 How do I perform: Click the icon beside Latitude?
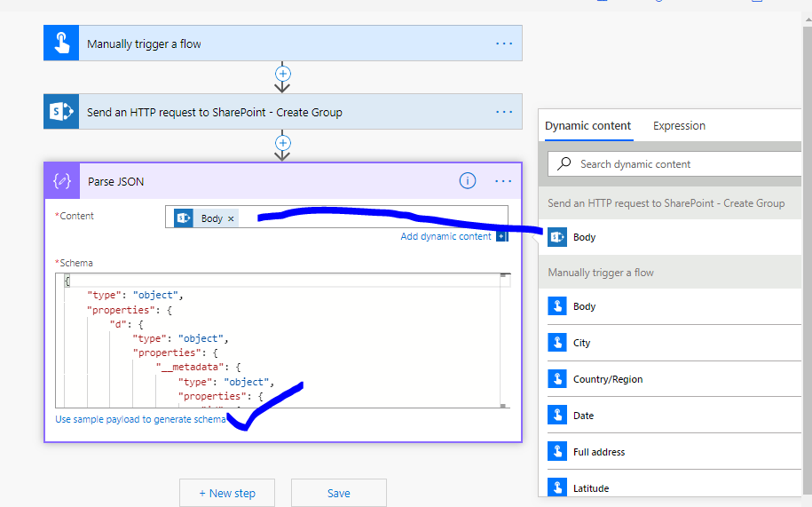[x=557, y=487]
